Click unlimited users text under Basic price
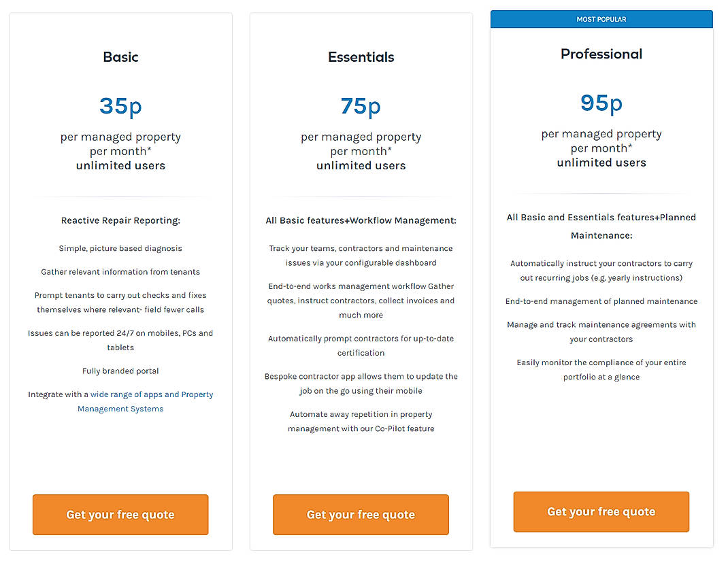Image resolution: width=728 pixels, height=561 pixels. (120, 165)
